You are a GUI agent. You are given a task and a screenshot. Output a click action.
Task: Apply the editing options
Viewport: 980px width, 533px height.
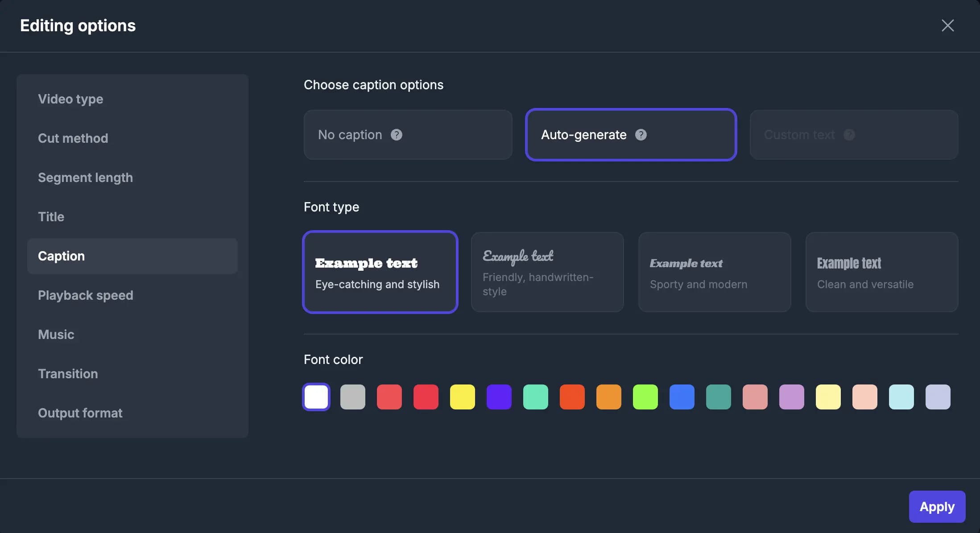coord(937,506)
